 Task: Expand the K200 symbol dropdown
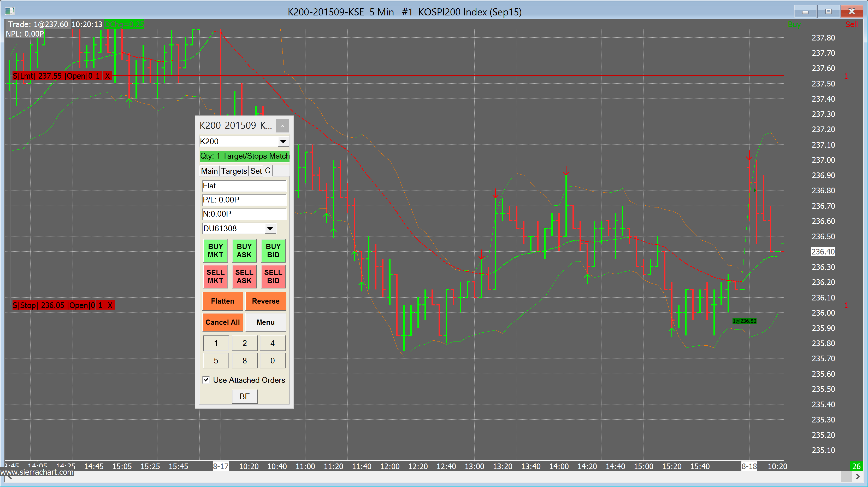[283, 142]
